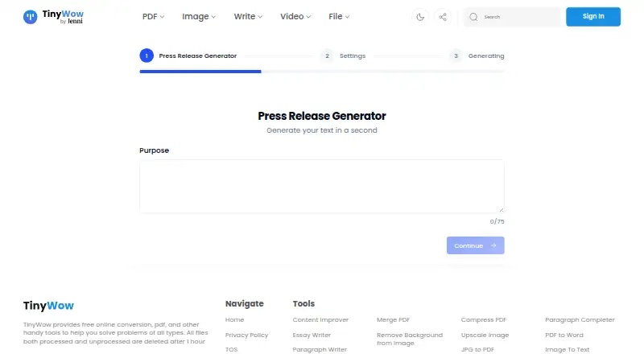Click the blue step progress bar
Viewport: 644px width, 354px height.
200,72
